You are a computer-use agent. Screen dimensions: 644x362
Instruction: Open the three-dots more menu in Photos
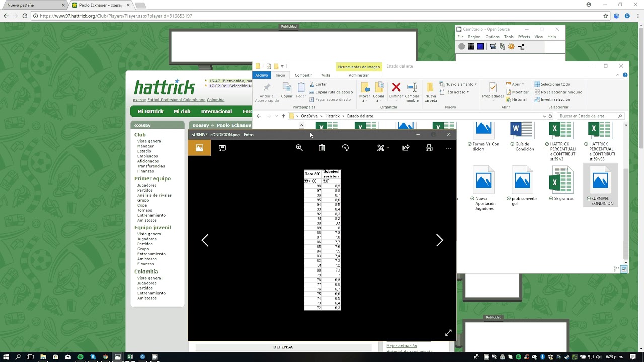pyautogui.click(x=448, y=148)
